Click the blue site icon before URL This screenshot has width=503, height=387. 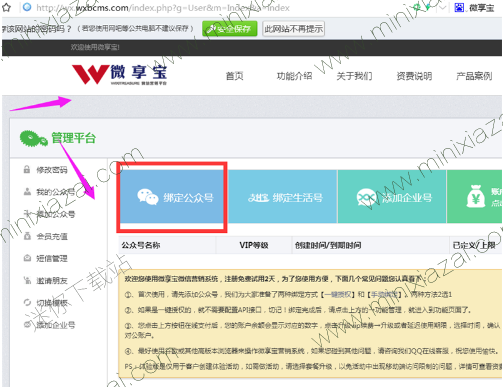point(27,7)
